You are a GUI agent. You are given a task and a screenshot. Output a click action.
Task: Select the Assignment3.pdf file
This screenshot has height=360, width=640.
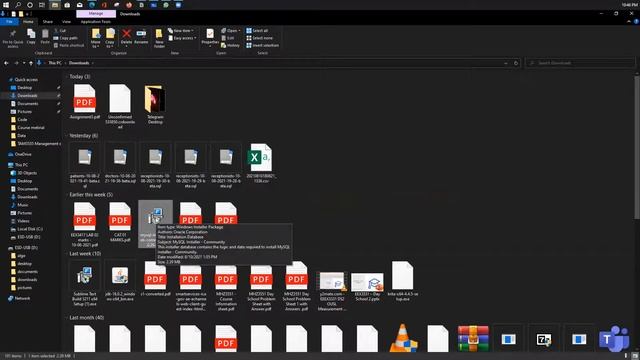coord(84,102)
